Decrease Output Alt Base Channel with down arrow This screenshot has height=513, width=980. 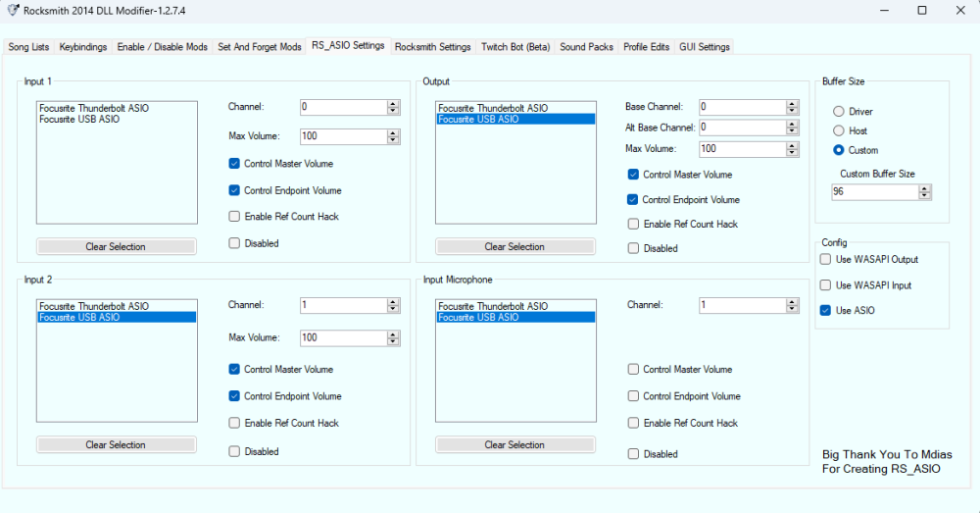point(791,131)
